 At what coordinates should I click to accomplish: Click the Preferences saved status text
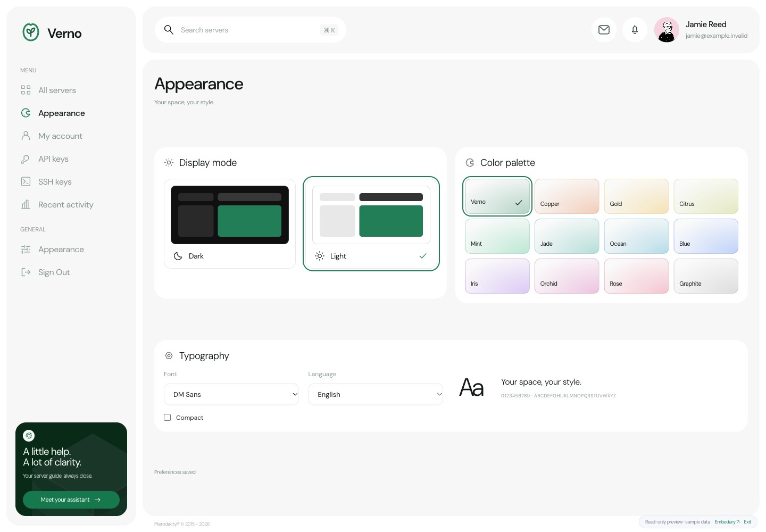[x=175, y=472]
